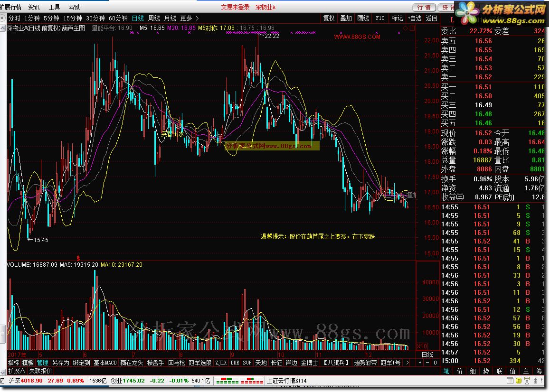Open the 扩展行情 menu
550x392 pixels.
coord(11,7)
